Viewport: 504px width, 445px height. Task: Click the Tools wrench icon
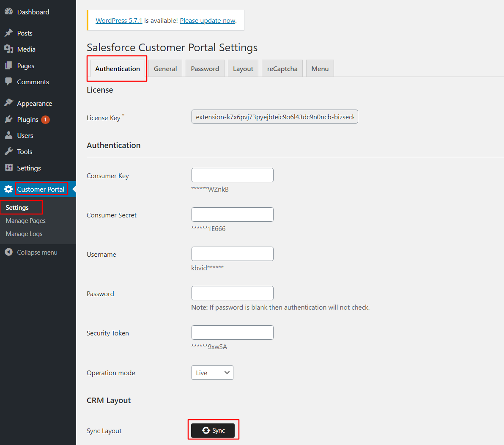tap(8, 151)
